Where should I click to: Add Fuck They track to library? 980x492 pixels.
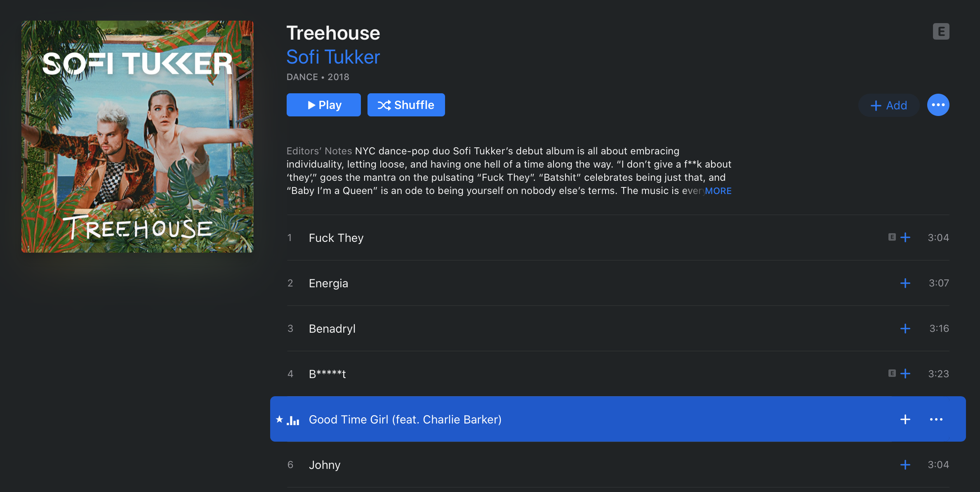[x=905, y=237]
